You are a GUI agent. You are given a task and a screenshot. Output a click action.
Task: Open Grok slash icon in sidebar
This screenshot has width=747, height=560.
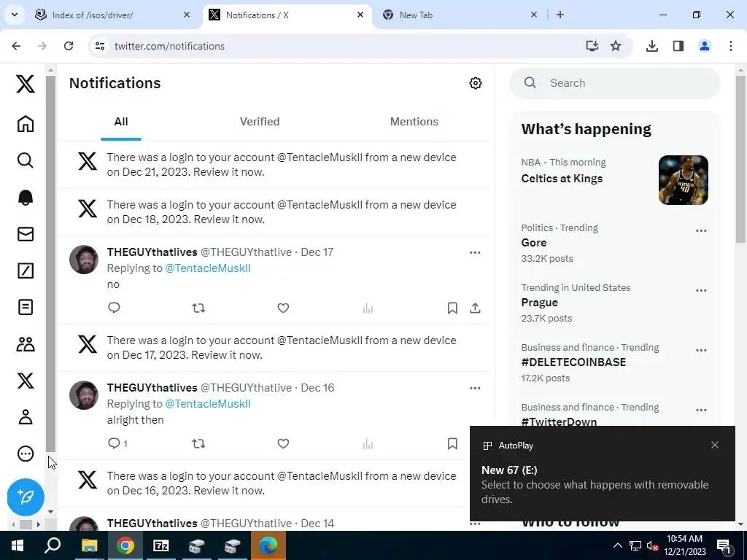tap(26, 271)
